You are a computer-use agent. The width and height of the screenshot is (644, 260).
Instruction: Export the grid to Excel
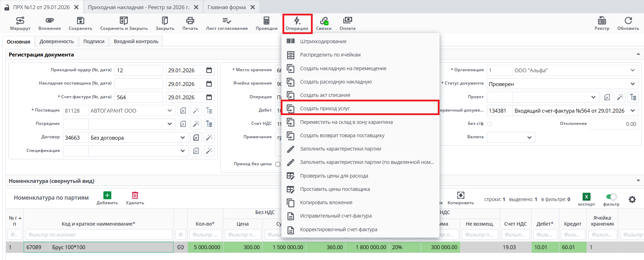click(586, 199)
